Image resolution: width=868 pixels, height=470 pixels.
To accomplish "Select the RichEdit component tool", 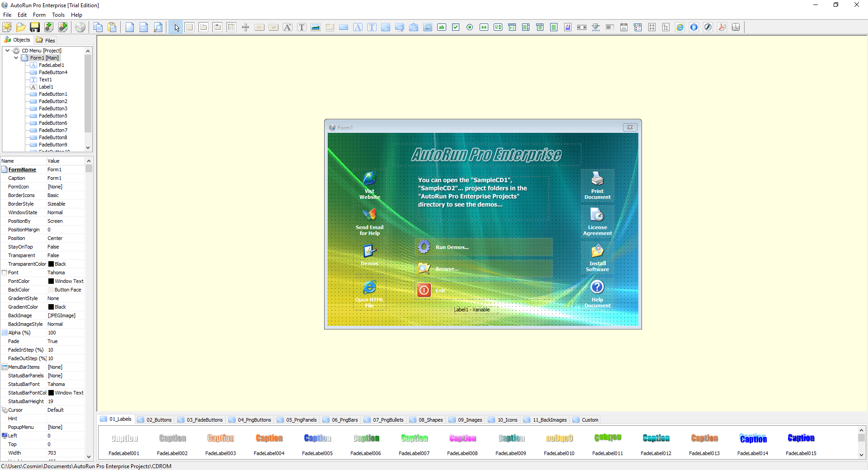I will (x=567, y=27).
